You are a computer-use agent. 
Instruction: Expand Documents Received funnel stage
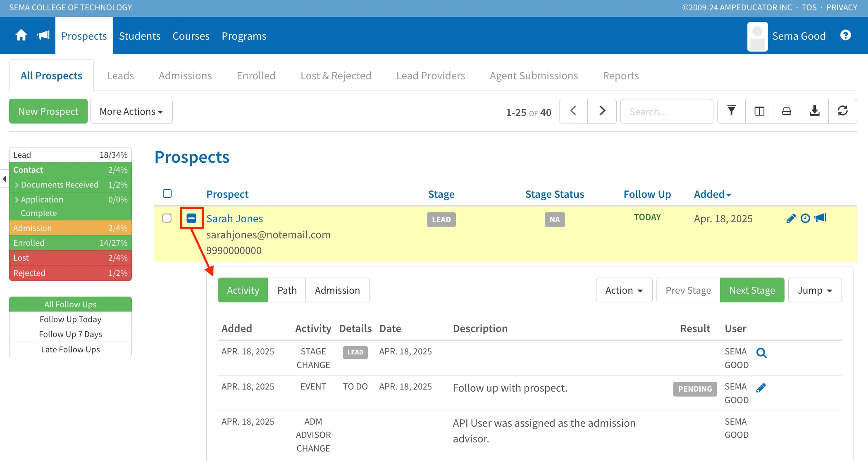70,185
